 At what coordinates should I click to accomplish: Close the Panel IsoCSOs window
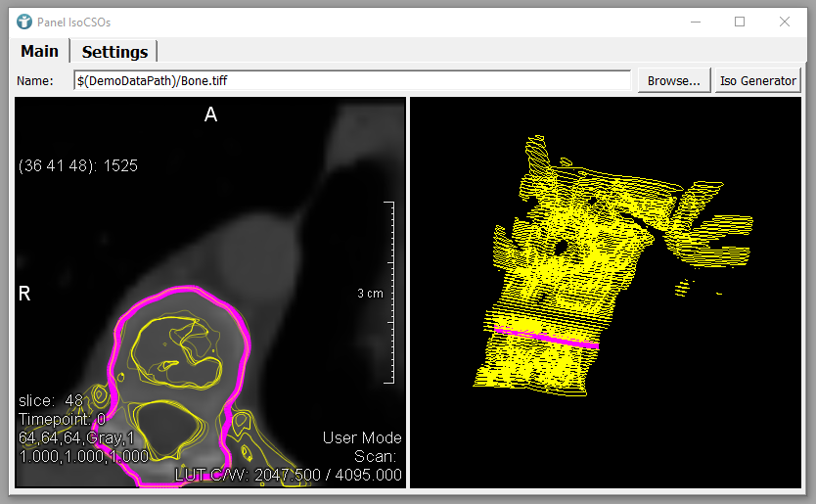click(x=784, y=21)
